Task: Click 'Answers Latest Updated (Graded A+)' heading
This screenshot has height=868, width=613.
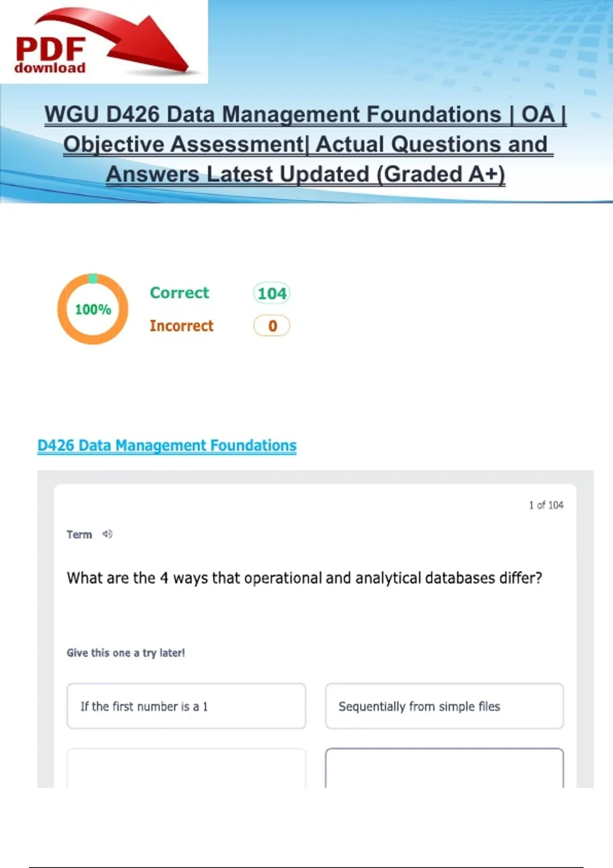Action: [x=305, y=174]
